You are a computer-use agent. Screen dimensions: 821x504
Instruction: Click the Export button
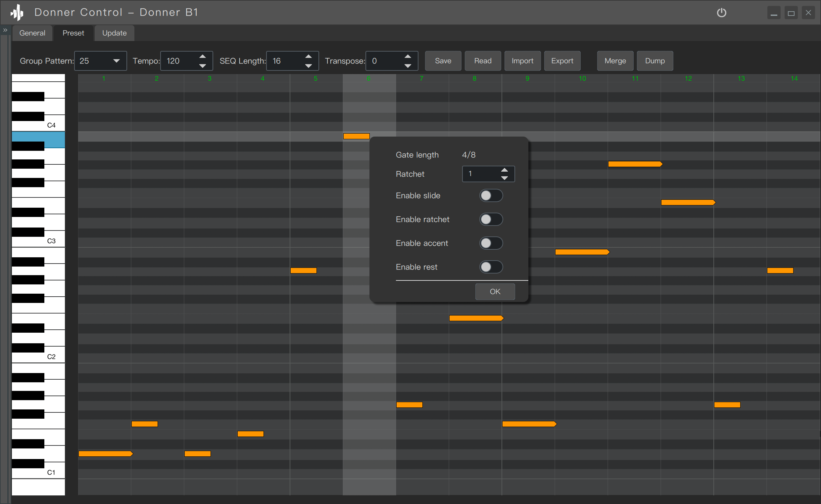pyautogui.click(x=562, y=61)
